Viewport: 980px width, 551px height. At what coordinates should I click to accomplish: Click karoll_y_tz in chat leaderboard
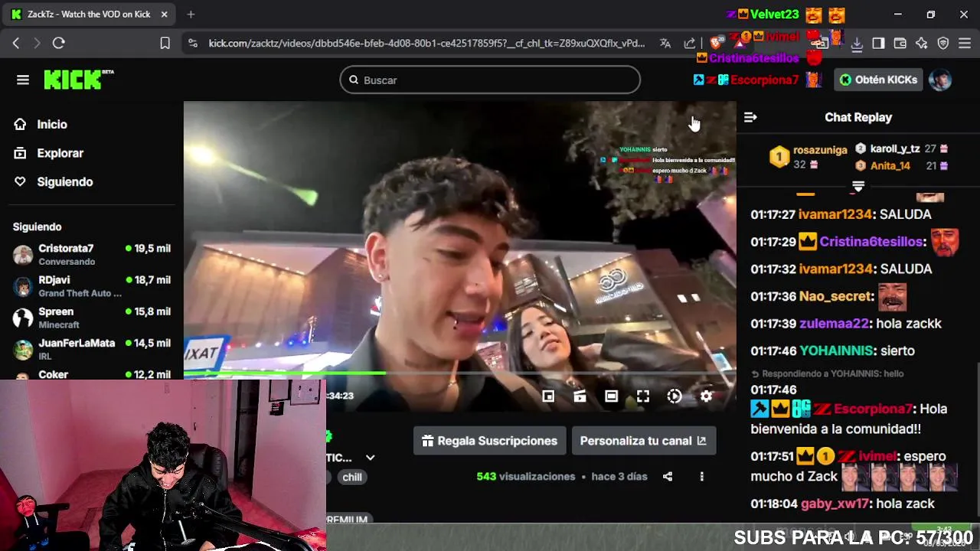(895, 149)
